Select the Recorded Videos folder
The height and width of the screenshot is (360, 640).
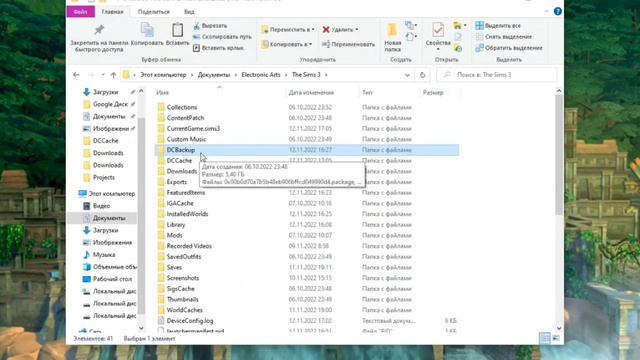click(189, 246)
